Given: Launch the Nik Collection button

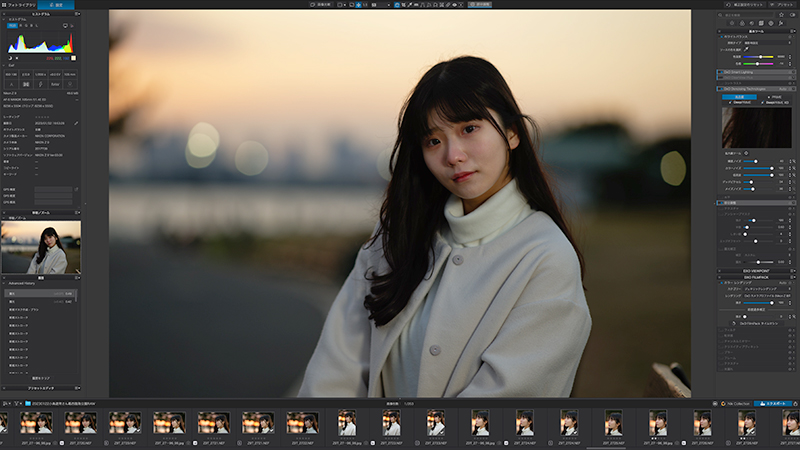Looking at the screenshot, I should 735,404.
